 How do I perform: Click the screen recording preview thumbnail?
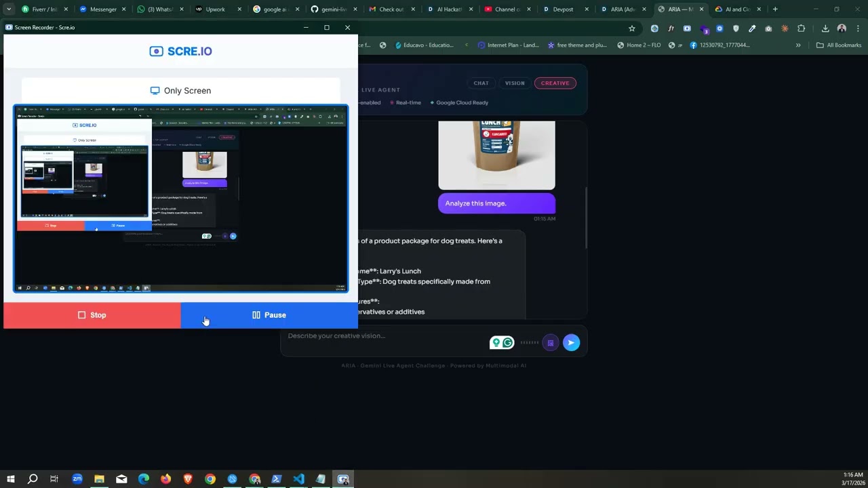pyautogui.click(x=180, y=199)
